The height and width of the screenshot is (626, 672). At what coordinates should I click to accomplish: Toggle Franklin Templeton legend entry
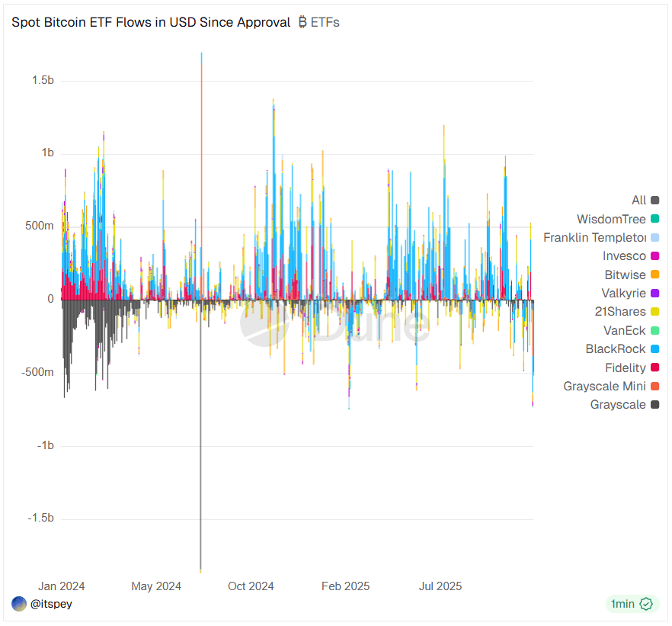click(x=601, y=238)
